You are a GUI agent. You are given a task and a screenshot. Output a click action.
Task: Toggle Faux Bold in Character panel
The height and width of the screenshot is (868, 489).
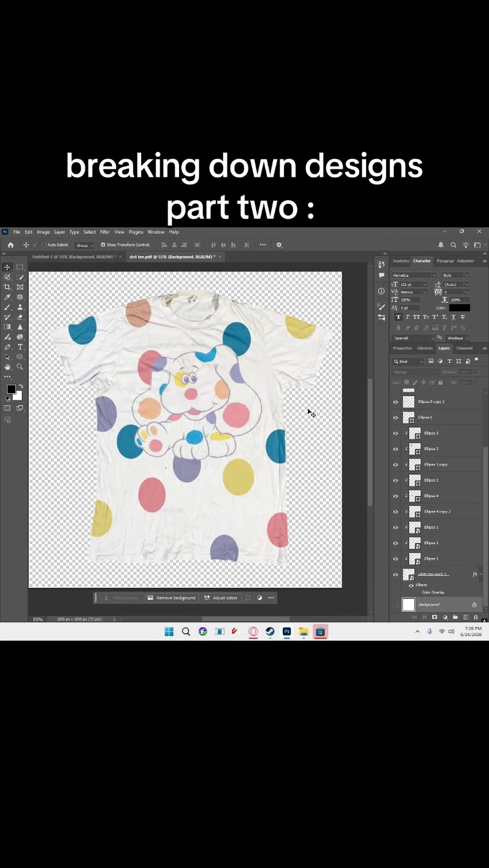[398, 317]
